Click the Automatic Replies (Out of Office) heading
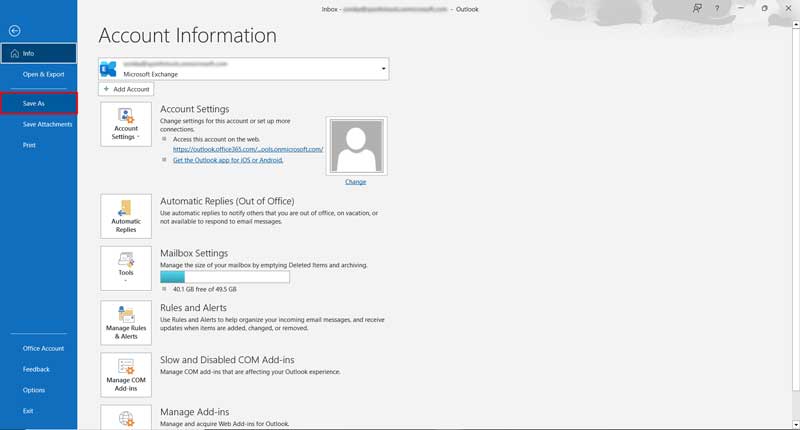The height and width of the screenshot is (430, 800). click(x=227, y=201)
